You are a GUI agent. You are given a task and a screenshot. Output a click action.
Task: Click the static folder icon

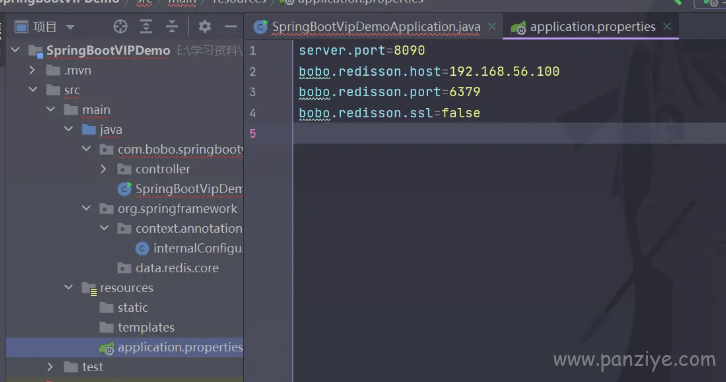106,307
